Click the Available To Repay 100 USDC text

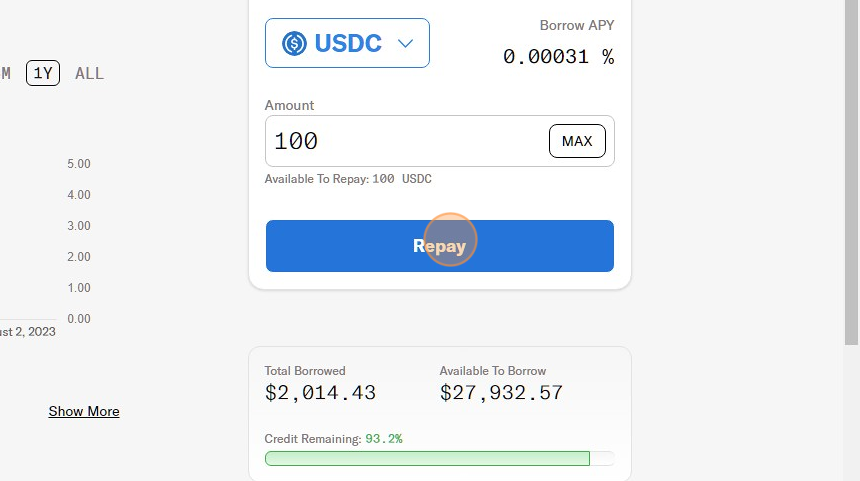348,179
